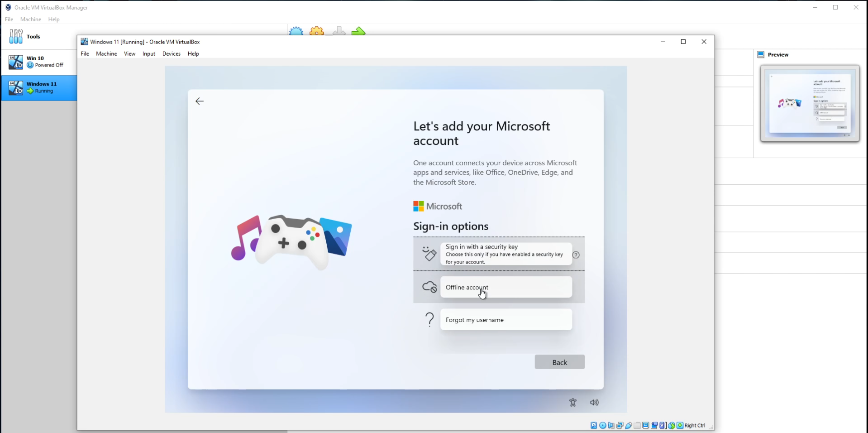Viewport: 868px width, 433px height.
Task: Minimize the Windows 11 VM window
Action: coord(663,42)
